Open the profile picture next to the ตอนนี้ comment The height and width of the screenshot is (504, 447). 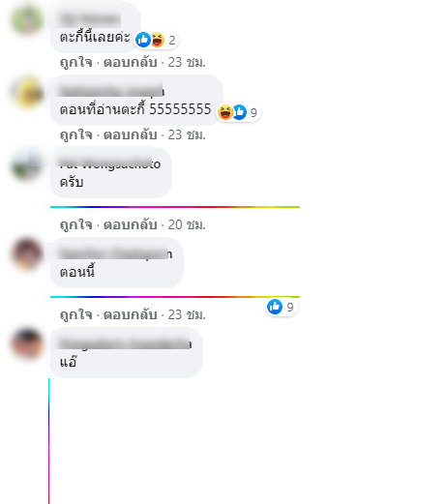27,253
